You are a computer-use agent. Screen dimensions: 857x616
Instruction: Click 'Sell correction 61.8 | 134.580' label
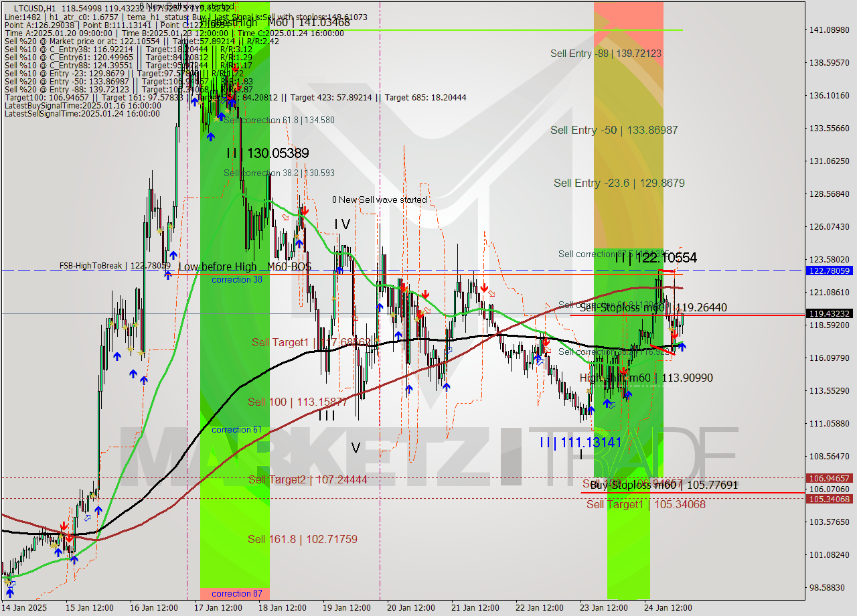click(279, 120)
